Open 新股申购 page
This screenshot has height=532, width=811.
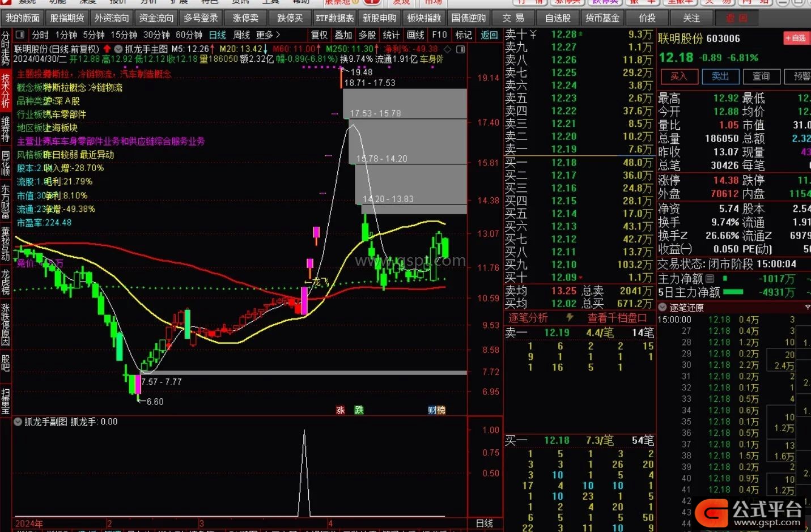[379, 18]
